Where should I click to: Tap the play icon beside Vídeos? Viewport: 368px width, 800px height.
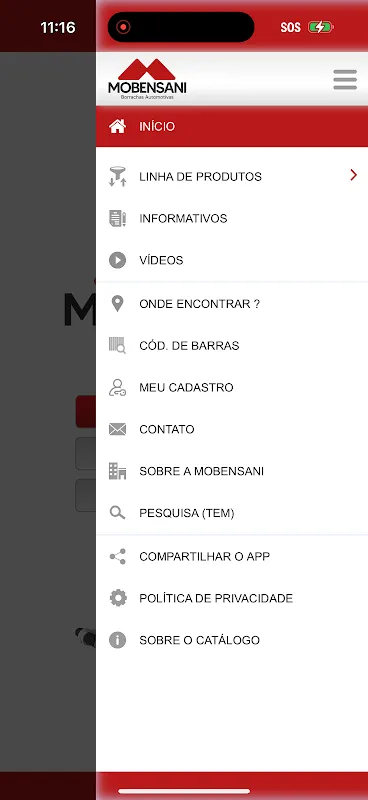[117, 260]
